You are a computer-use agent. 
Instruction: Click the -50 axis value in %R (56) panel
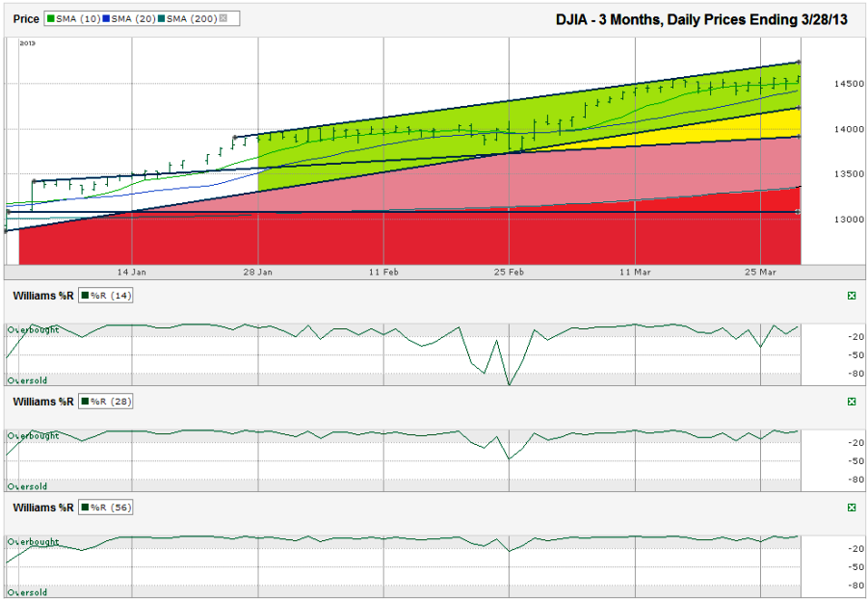tap(856, 567)
